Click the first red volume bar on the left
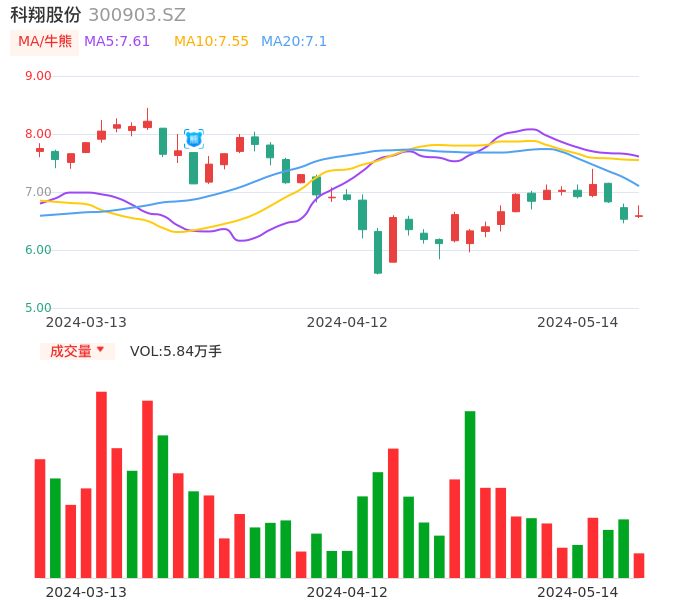The image size is (686, 606). pos(40,518)
